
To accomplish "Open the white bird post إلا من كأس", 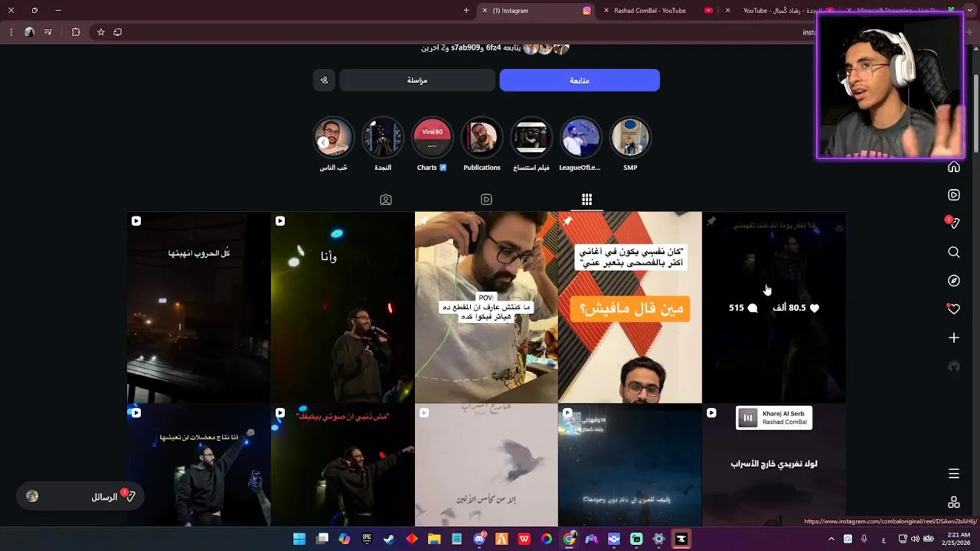I will [486, 466].
